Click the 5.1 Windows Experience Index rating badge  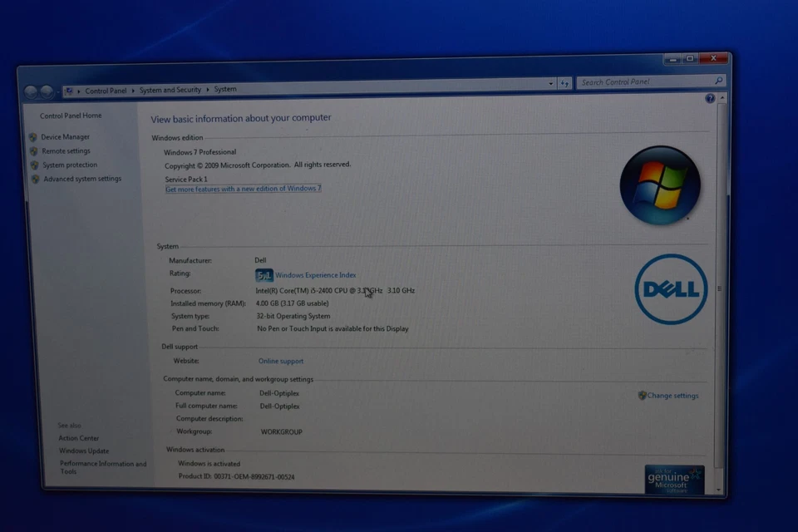[x=264, y=275]
